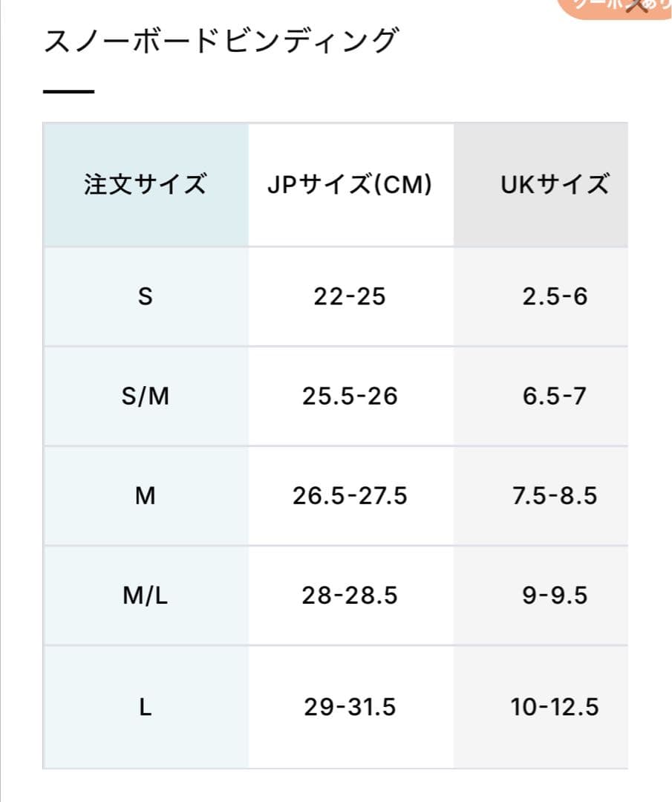Click the S order size cell
The height and width of the screenshot is (802, 672).
pos(146,297)
